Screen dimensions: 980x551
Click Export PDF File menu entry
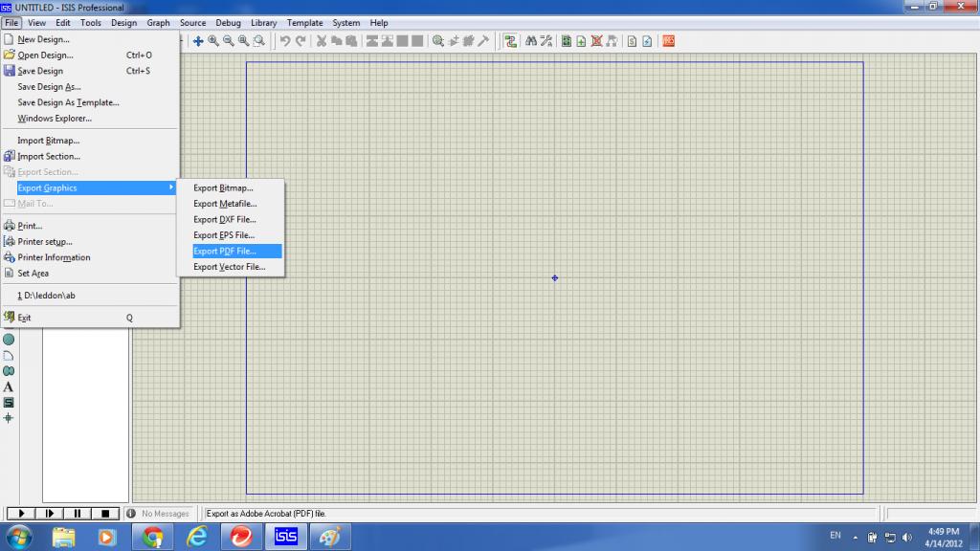coord(225,251)
